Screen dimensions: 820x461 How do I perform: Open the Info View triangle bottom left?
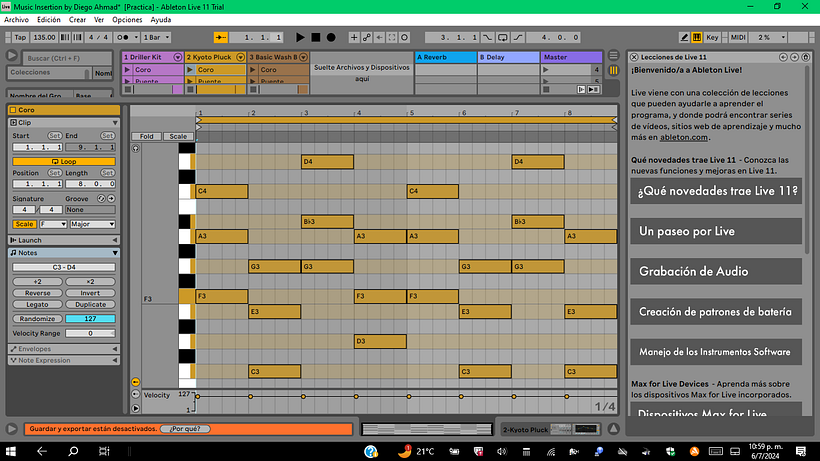[12, 429]
